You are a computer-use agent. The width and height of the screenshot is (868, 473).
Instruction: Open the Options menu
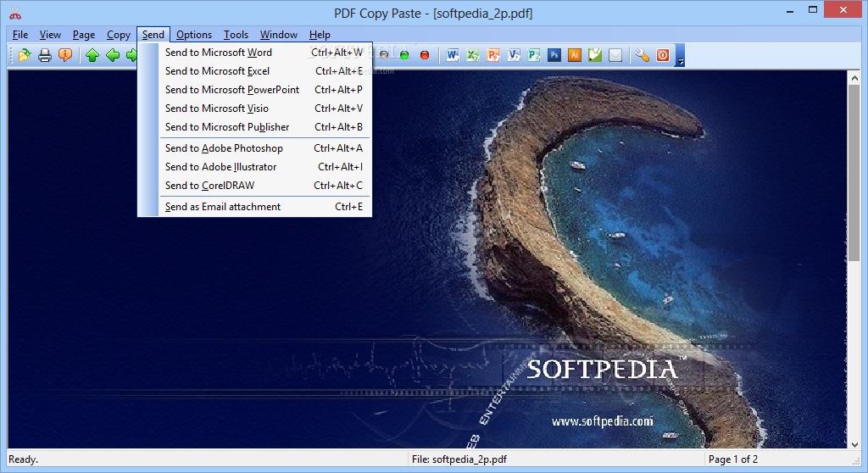pyautogui.click(x=194, y=35)
